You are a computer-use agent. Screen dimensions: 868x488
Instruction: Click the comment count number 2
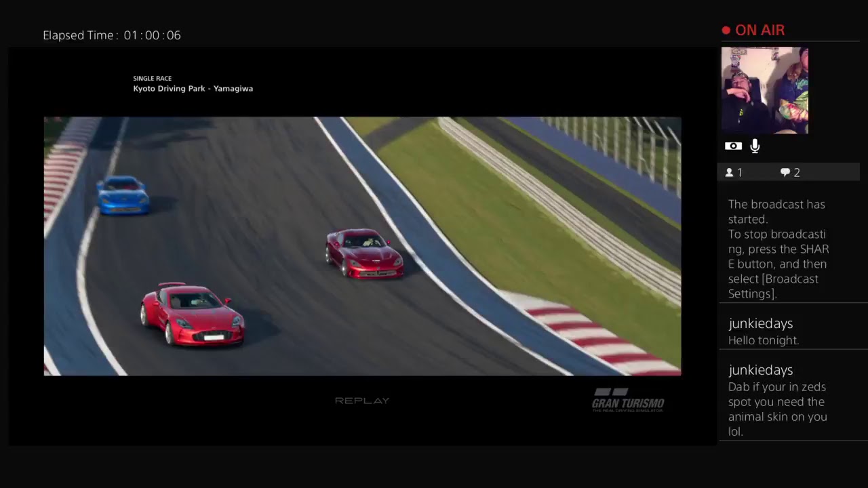click(797, 173)
